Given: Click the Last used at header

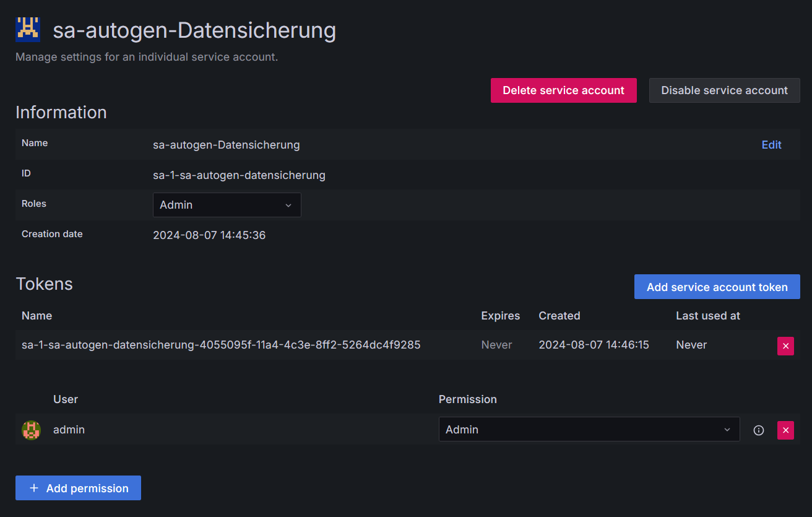Looking at the screenshot, I should [x=707, y=316].
